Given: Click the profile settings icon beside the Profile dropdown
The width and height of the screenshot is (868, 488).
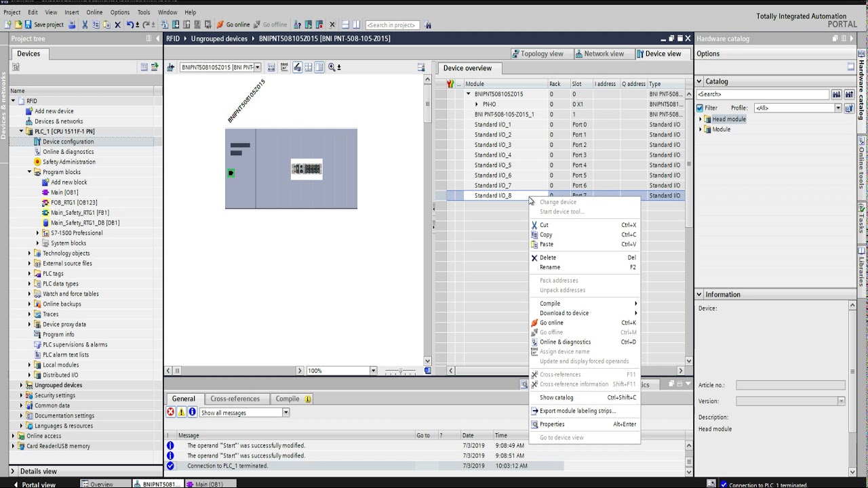Looking at the screenshot, I should pyautogui.click(x=848, y=108).
